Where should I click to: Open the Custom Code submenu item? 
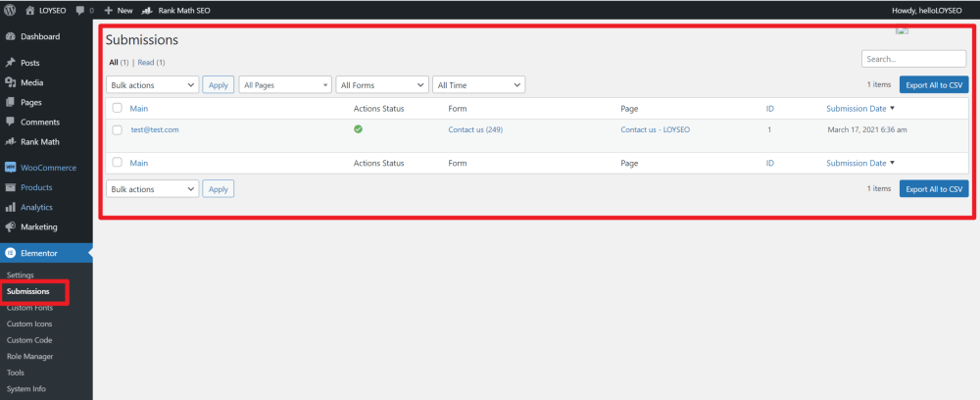(29, 340)
